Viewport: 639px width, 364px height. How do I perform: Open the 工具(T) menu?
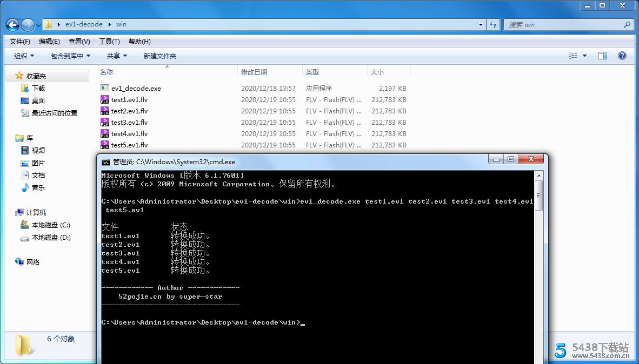click(x=109, y=41)
